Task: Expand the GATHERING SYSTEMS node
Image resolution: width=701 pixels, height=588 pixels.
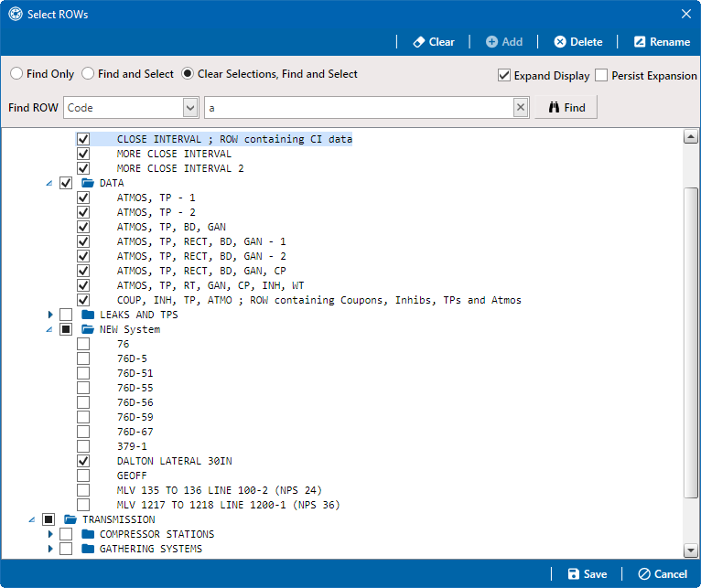Action: point(50,549)
